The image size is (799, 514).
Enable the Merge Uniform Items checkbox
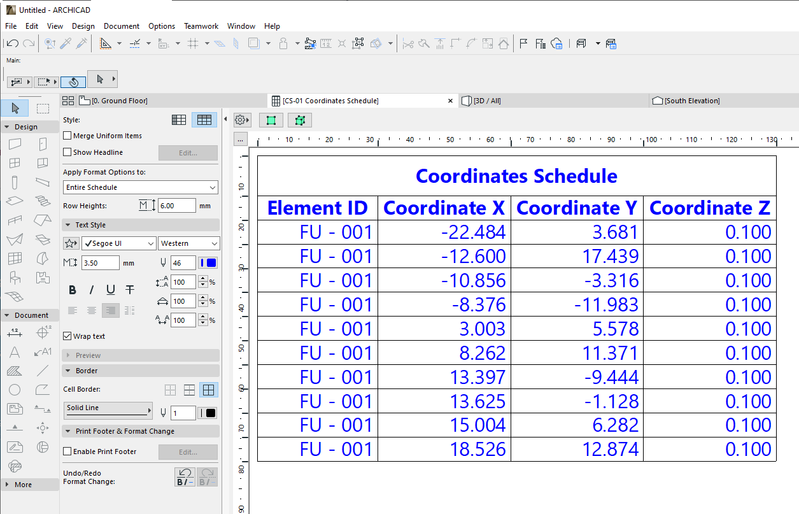(68, 135)
